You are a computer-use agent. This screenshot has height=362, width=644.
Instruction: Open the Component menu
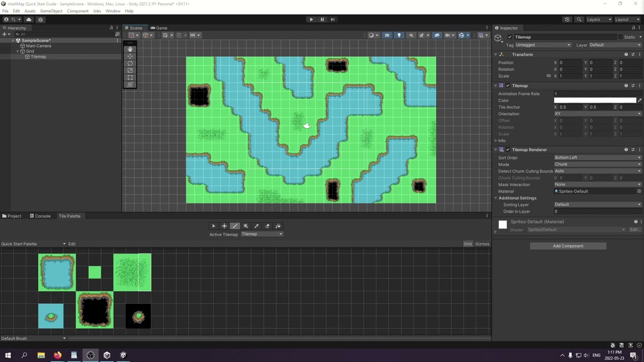click(x=77, y=11)
